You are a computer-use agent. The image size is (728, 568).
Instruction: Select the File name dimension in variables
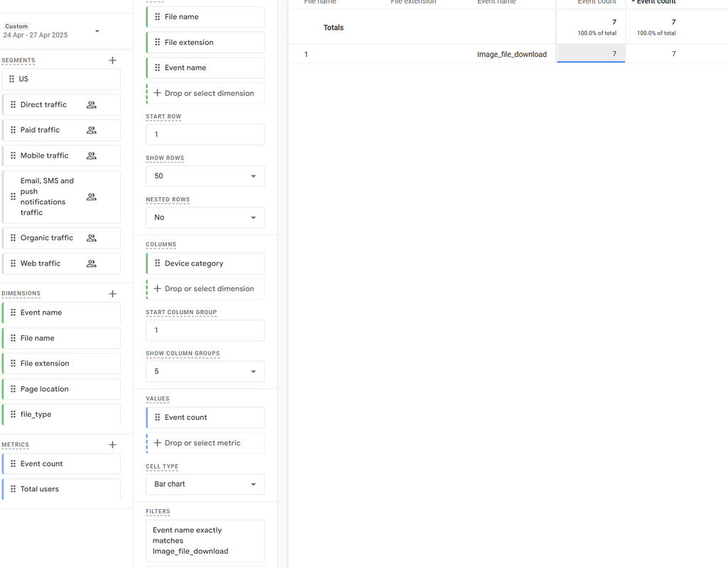(61, 338)
